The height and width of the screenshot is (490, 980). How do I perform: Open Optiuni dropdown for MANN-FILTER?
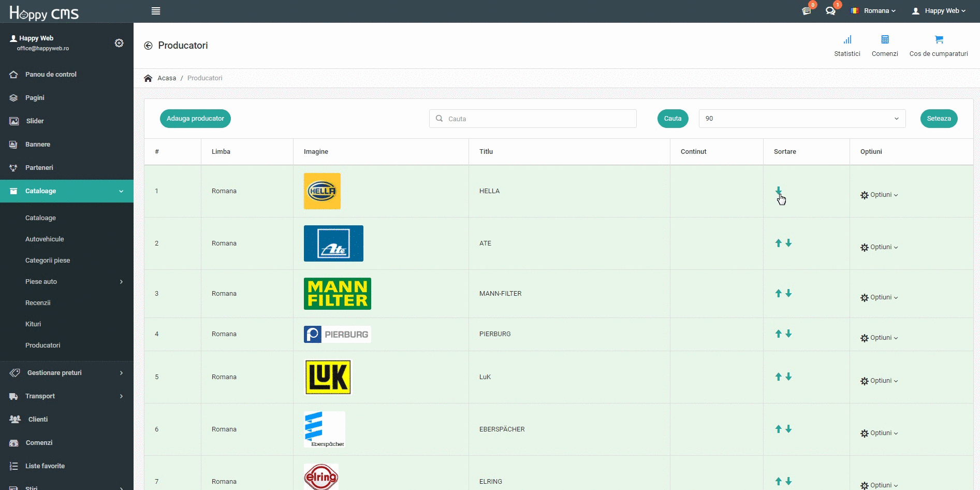point(879,297)
